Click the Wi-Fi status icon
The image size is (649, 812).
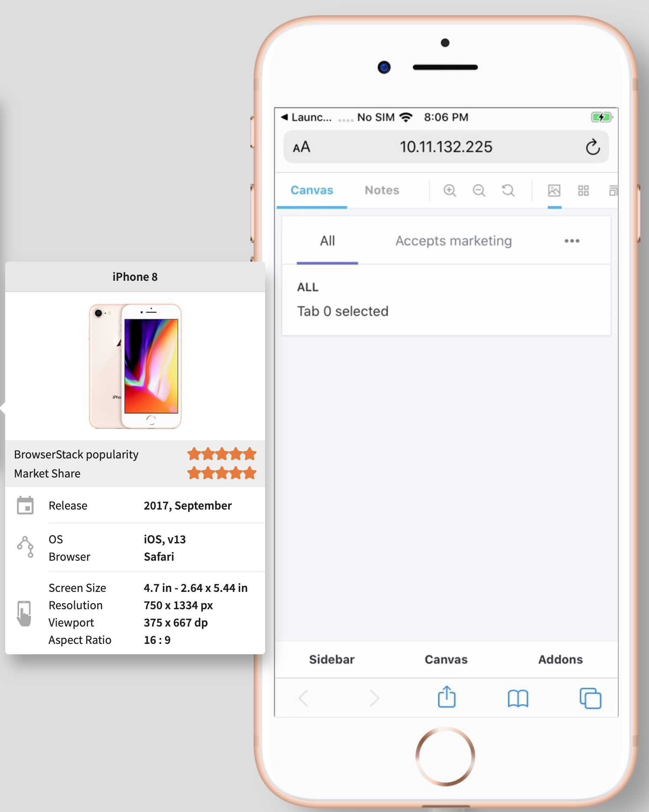[406, 117]
